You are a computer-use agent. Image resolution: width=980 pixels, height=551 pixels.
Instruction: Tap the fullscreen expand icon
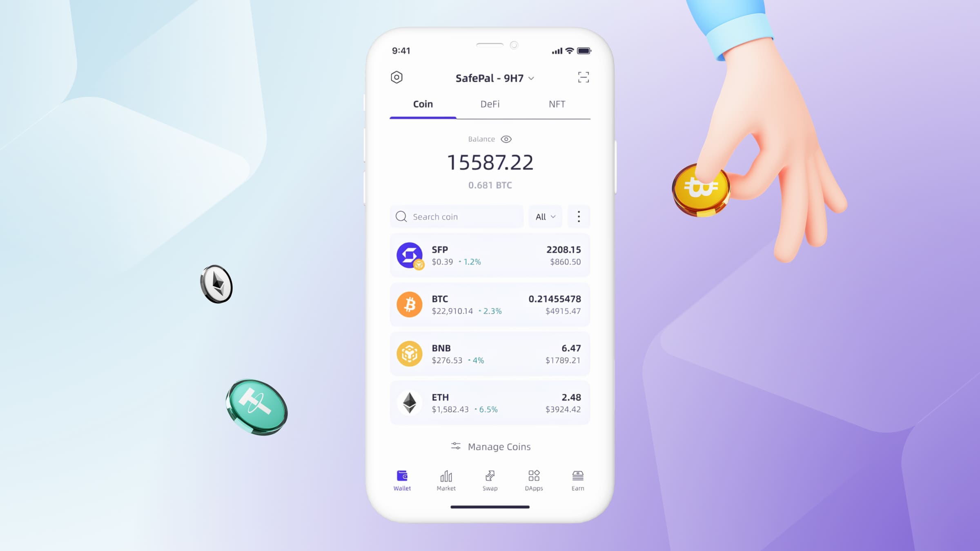583,77
